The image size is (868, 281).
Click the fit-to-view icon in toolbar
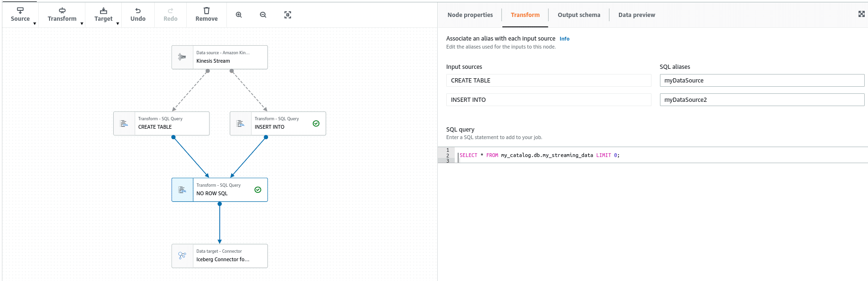point(288,15)
